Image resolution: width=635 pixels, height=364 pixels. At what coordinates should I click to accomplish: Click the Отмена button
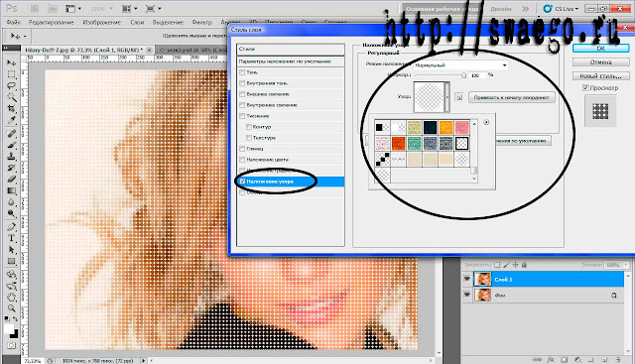coord(601,62)
